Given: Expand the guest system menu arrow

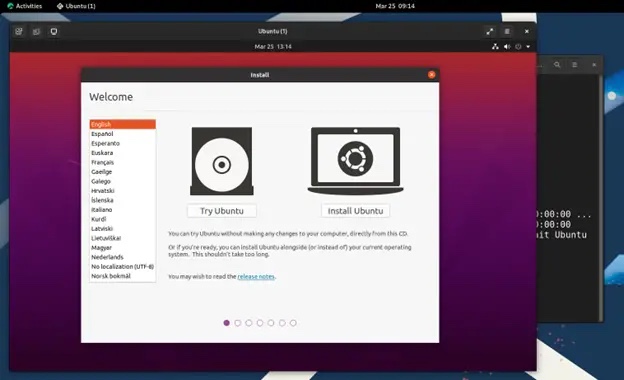Looking at the screenshot, I should [528, 47].
